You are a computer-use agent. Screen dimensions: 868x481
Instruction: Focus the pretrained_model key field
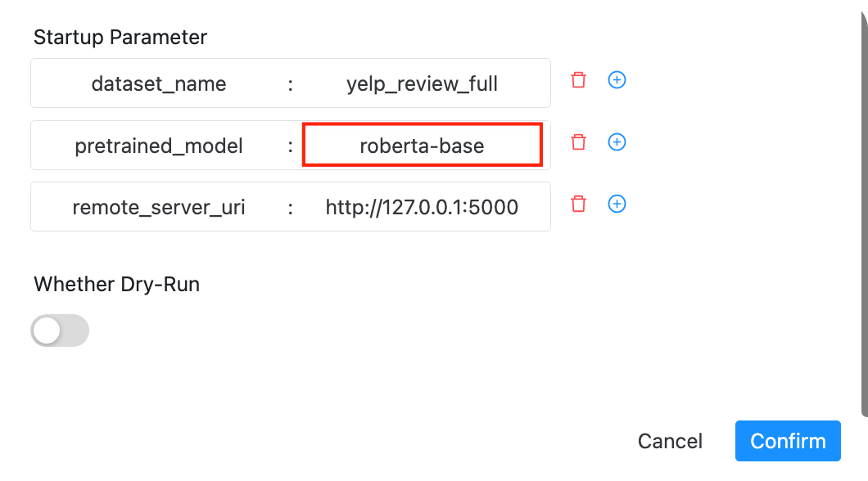point(159,146)
